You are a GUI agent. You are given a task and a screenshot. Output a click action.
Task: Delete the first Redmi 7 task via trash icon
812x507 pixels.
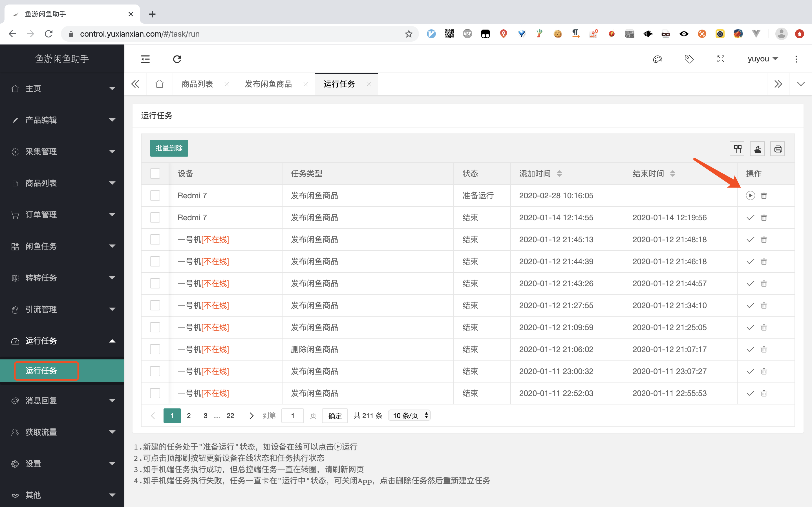pyautogui.click(x=764, y=195)
